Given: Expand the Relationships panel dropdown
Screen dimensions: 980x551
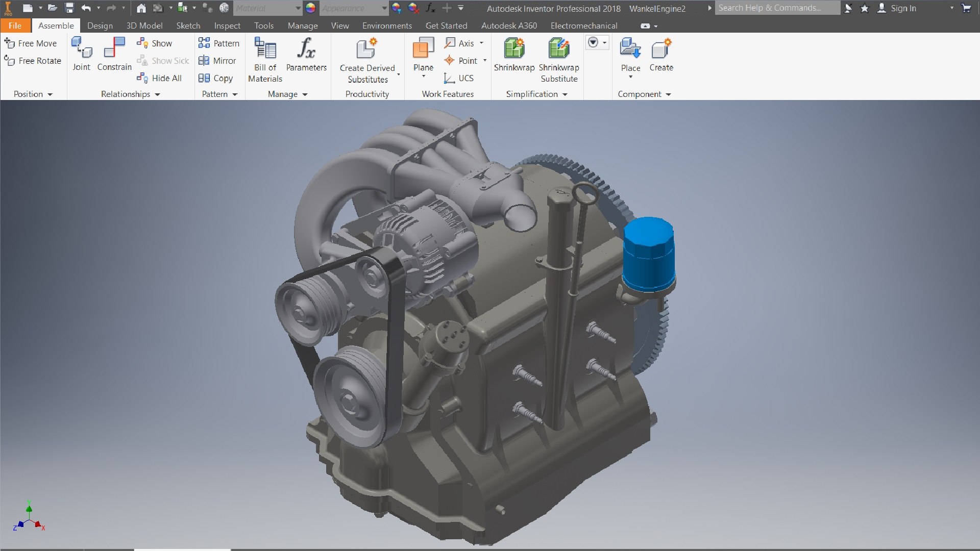Looking at the screenshot, I should coord(157,94).
